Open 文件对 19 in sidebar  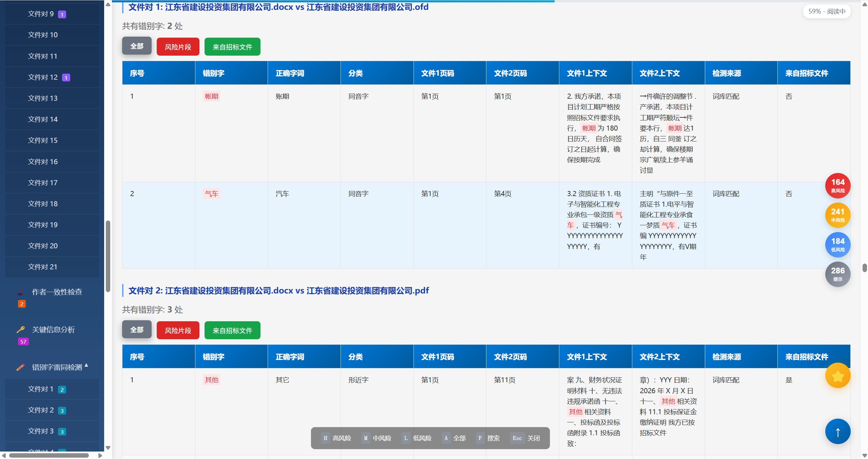(52, 225)
